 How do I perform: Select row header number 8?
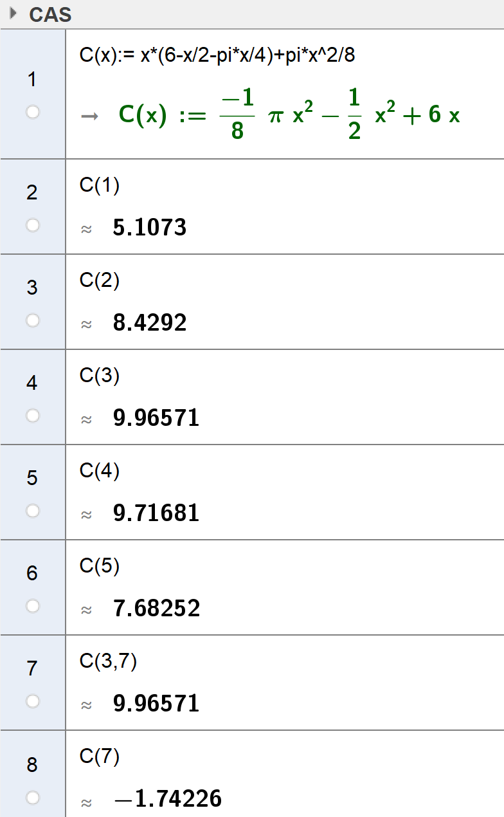(x=32, y=765)
